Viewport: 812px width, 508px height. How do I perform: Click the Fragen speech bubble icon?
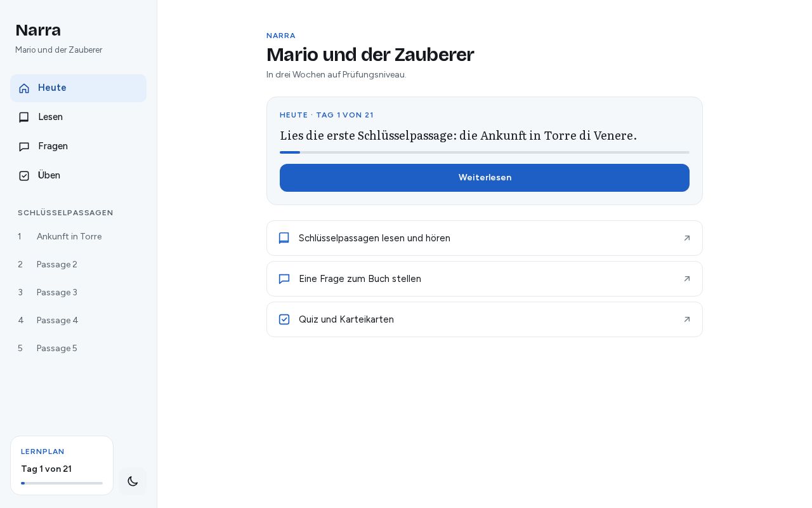(x=24, y=147)
